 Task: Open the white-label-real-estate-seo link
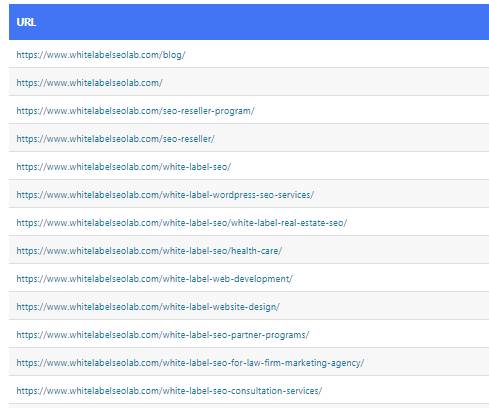182,223
